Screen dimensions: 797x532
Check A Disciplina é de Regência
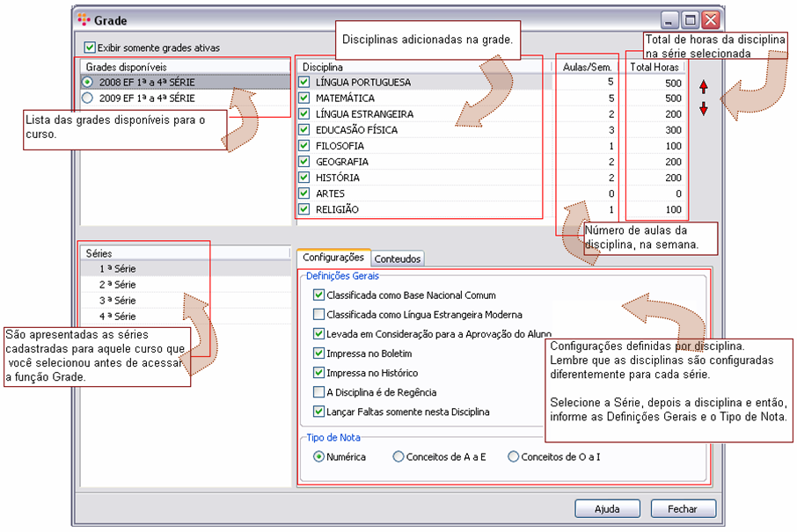click(x=318, y=392)
